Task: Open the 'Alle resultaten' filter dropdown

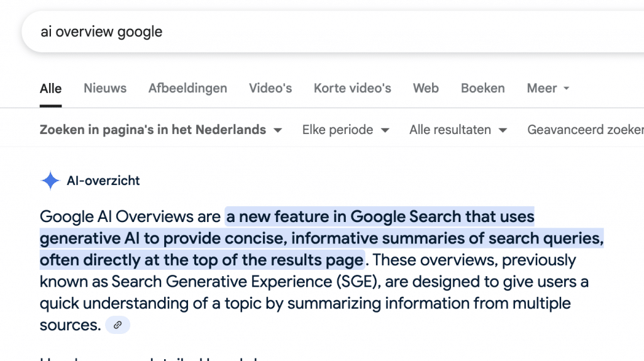Action: [x=458, y=130]
